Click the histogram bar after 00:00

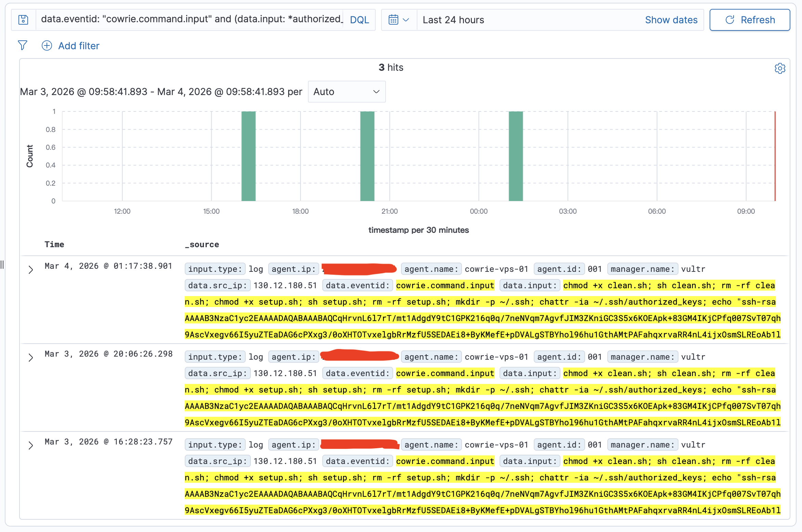click(516, 156)
